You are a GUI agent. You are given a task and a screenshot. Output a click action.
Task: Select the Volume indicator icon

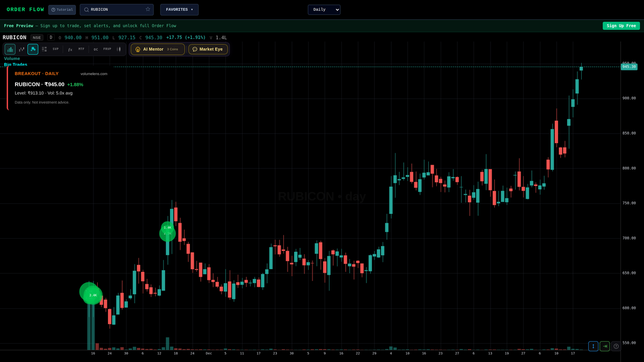tap(9, 49)
